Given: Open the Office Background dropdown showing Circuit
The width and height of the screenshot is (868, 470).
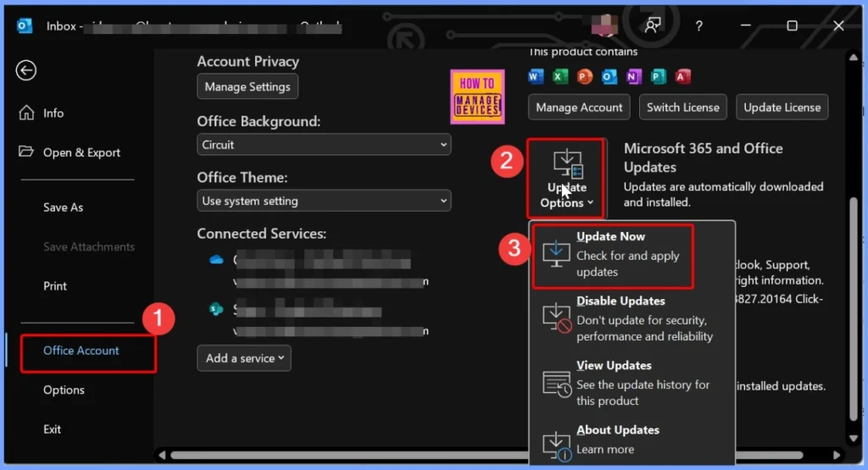Looking at the screenshot, I should tap(324, 144).
